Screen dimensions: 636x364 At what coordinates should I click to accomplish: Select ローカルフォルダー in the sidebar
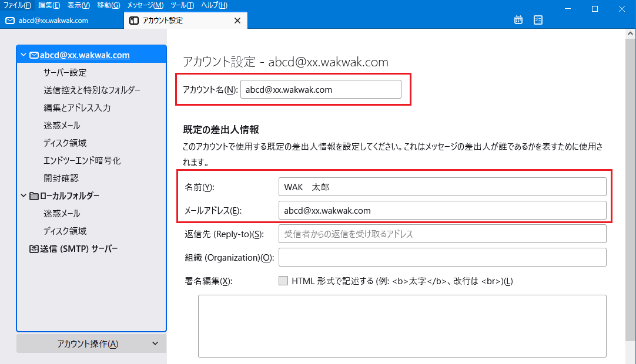point(69,196)
